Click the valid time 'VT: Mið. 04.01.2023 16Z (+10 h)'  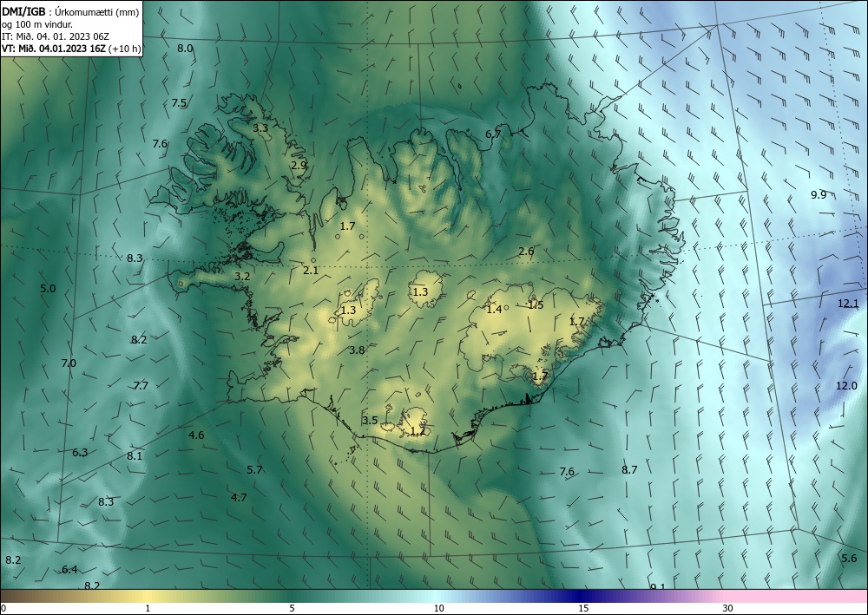pyautogui.click(x=71, y=49)
